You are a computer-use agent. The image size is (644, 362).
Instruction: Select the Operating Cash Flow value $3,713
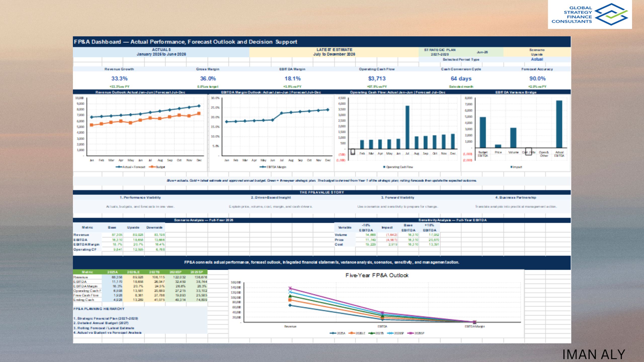point(377,78)
